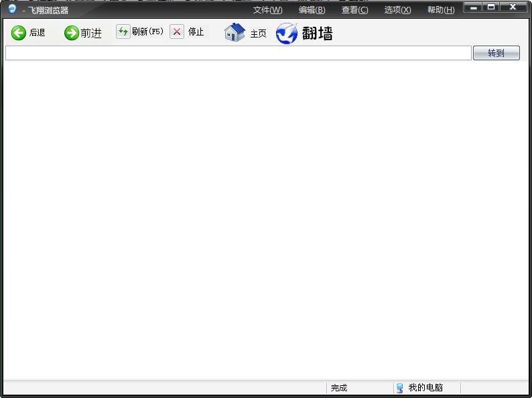Click the blue bird 翻墙 logo icon
This screenshot has height=398, width=532.
287,34
